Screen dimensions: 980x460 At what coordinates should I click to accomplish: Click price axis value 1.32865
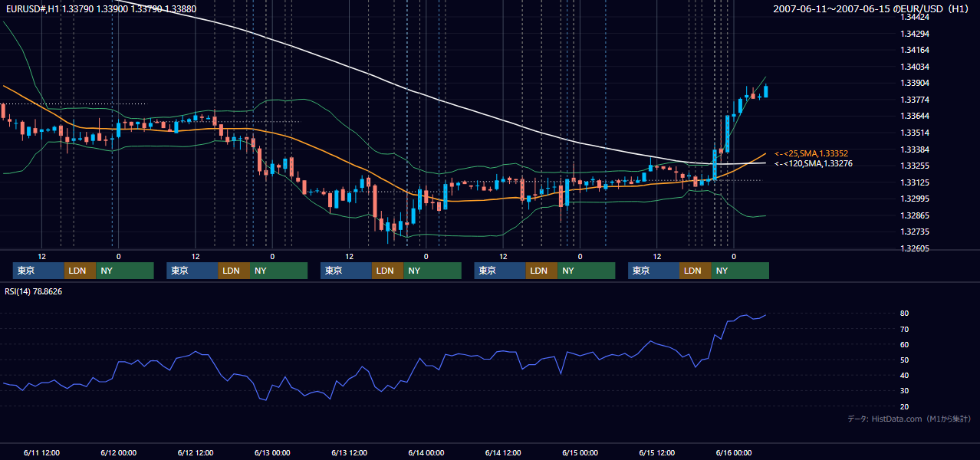point(915,215)
